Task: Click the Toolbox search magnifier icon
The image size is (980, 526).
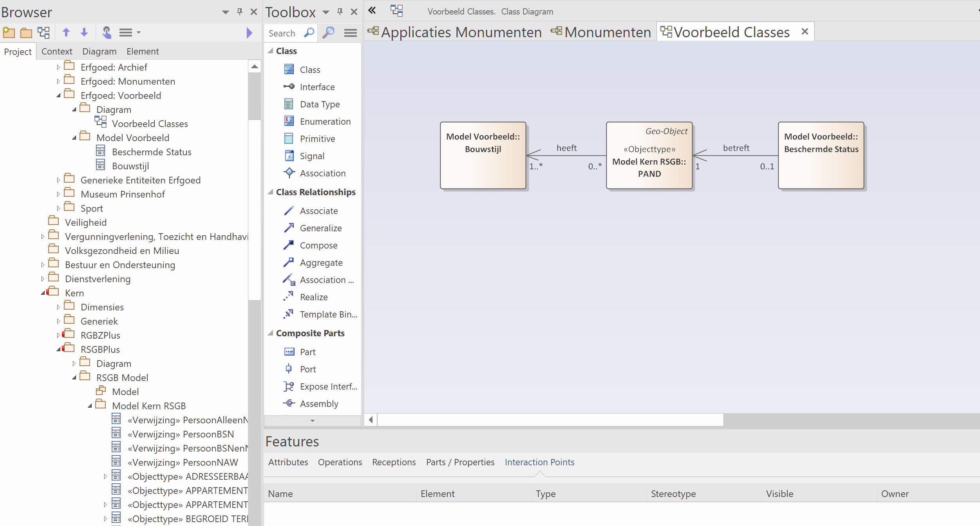Action: tap(309, 33)
